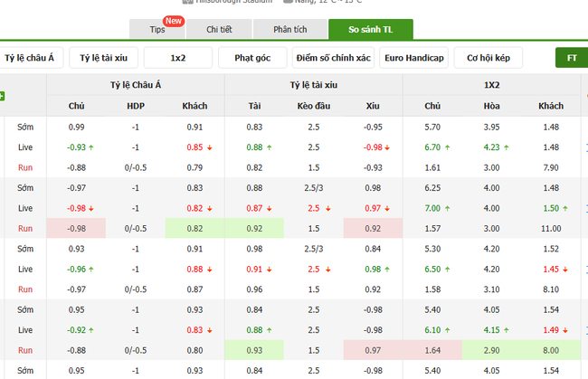Click the green plus icon at table's left edge
Image resolution: width=588 pixels, height=379 pixels.
pyautogui.click(x=3, y=96)
